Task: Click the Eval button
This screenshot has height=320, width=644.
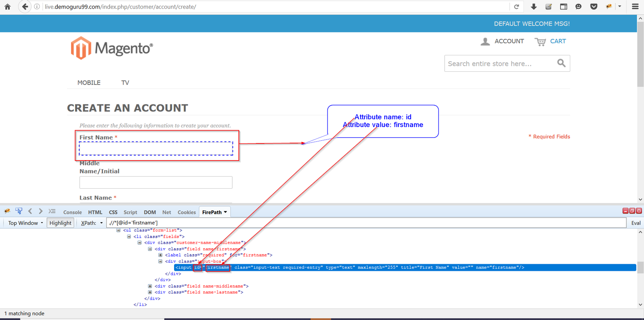Action: pyautogui.click(x=636, y=223)
